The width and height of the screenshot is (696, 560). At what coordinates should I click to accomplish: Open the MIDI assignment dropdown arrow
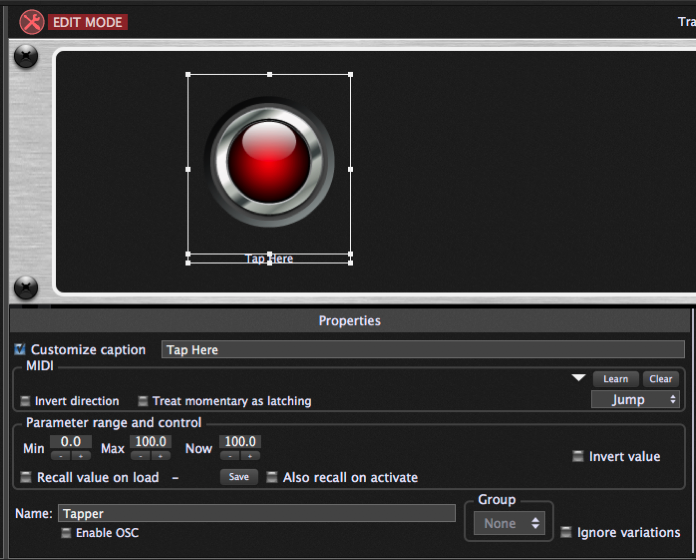click(x=578, y=378)
